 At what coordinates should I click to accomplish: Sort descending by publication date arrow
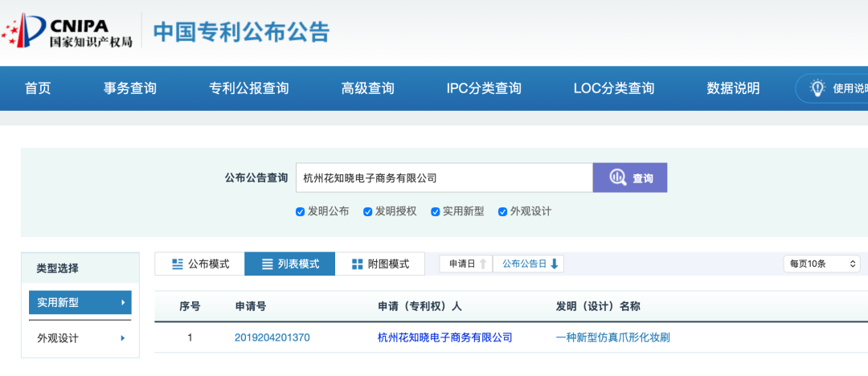point(554,264)
